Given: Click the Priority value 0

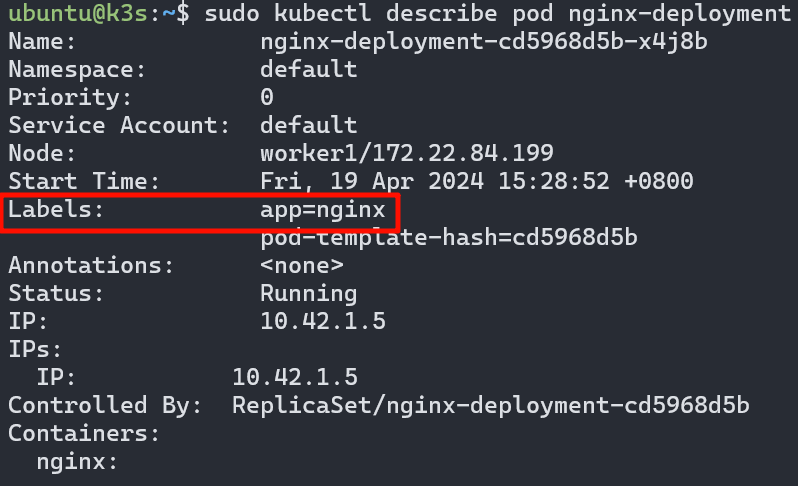Looking at the screenshot, I should click(267, 98).
